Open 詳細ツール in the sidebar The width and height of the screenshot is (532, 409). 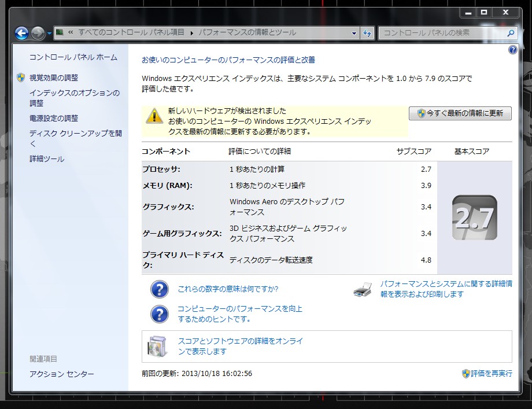(x=47, y=159)
